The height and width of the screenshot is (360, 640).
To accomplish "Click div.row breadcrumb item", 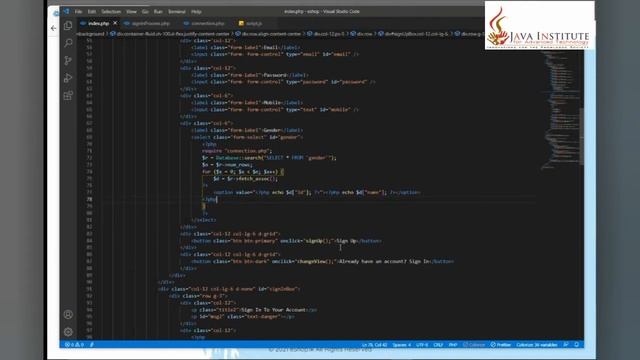I will (361, 34).
